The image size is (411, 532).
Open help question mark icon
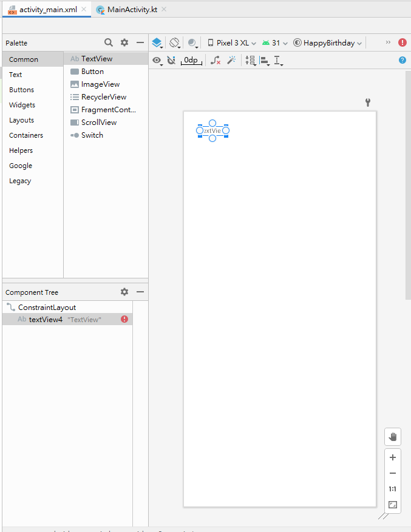tap(402, 60)
